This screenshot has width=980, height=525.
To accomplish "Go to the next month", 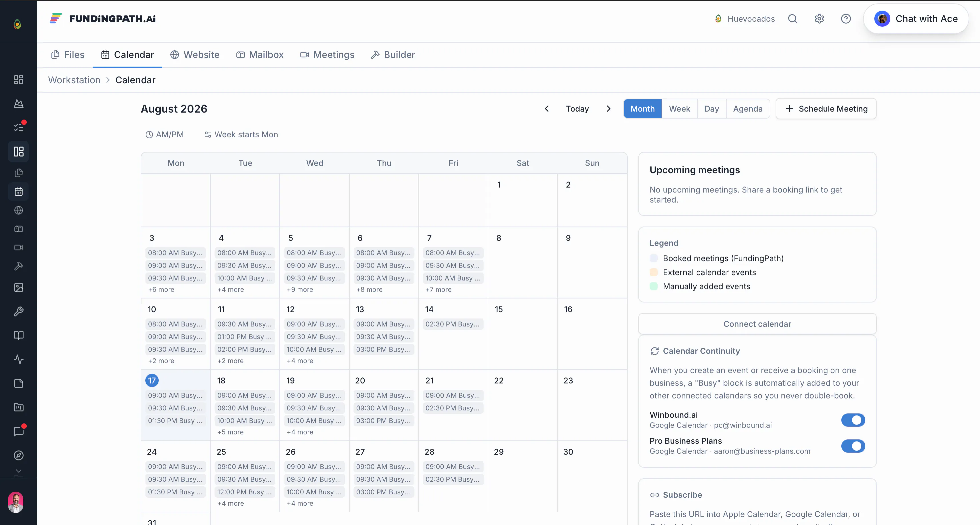I will pyautogui.click(x=608, y=109).
